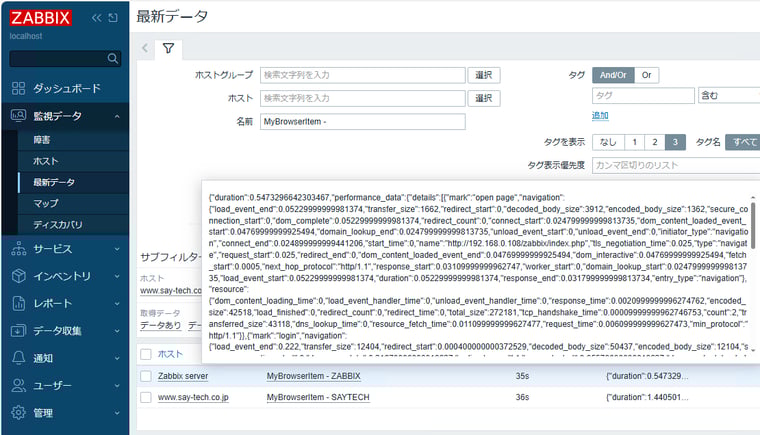Set タグを表示 to なし
The width and height of the screenshot is (760, 435).
pos(608,142)
